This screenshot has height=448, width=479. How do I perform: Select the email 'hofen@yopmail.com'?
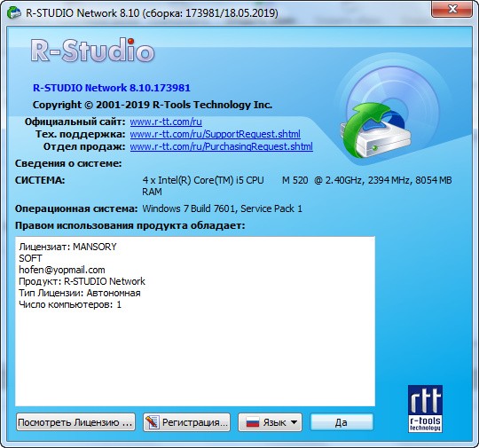click(62, 270)
